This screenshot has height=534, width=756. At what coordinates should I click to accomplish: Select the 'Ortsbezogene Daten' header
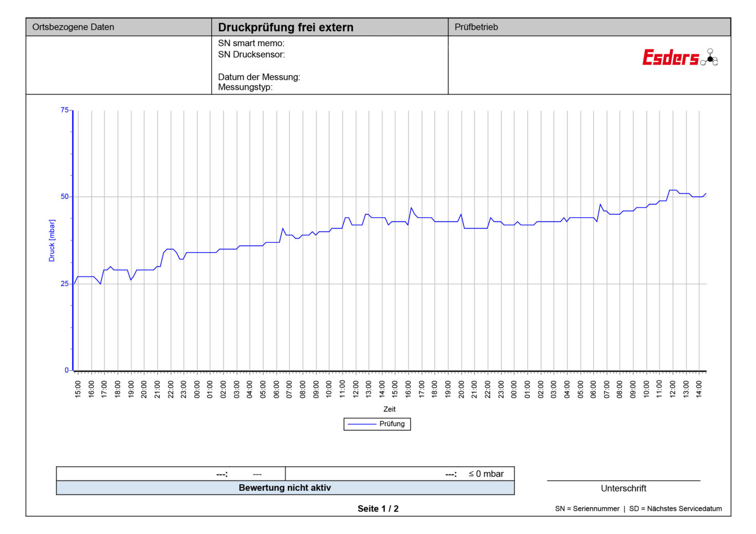73,27
